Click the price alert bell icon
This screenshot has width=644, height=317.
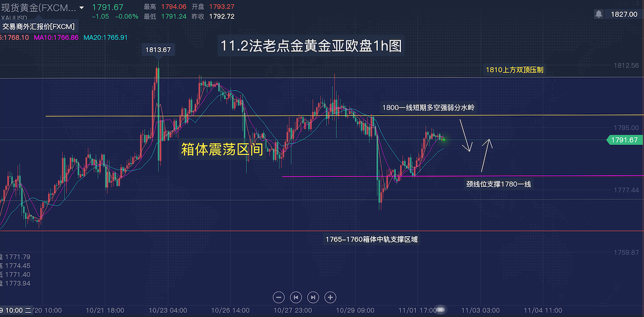point(599,14)
